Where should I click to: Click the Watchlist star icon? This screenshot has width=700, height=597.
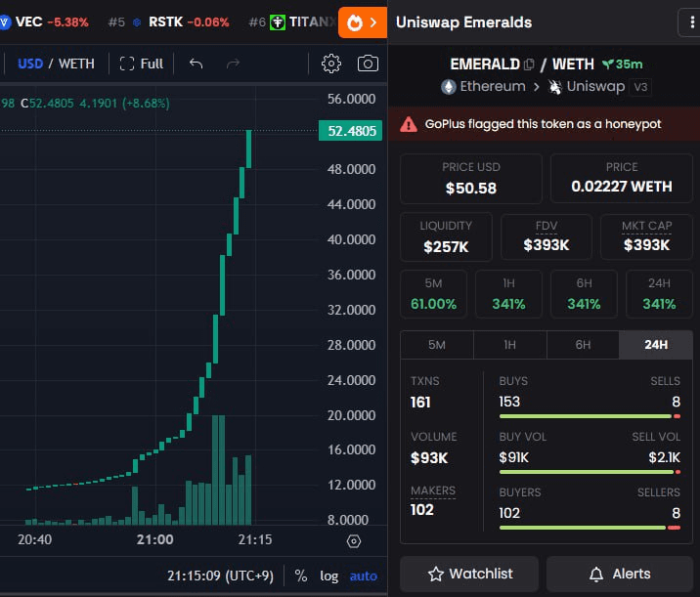436,574
